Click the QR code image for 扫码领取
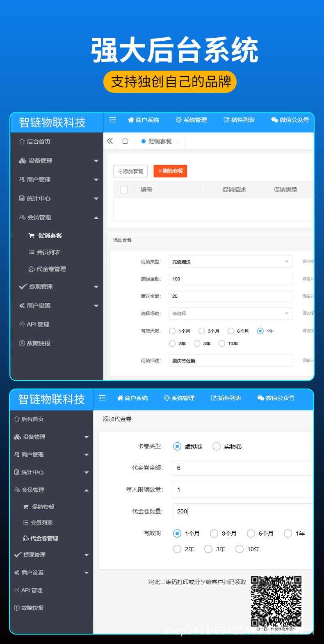This screenshot has width=324, height=644. [x=276, y=601]
